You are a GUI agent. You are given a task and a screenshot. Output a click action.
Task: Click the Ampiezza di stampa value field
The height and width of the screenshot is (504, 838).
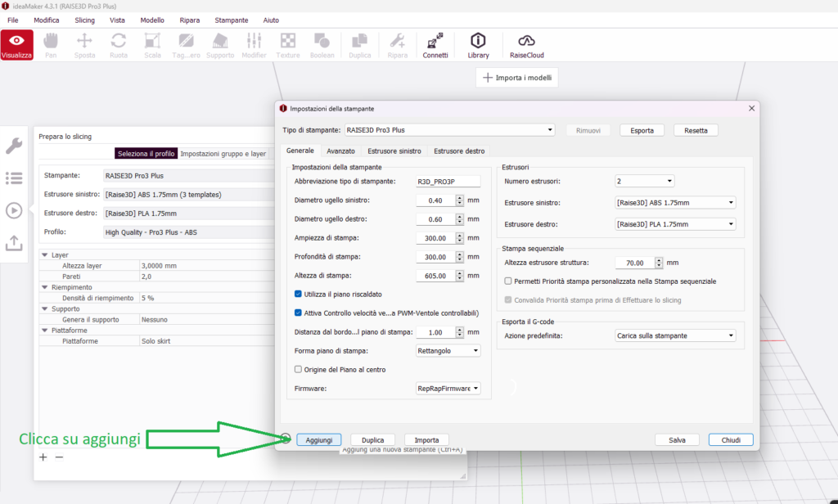coord(435,238)
